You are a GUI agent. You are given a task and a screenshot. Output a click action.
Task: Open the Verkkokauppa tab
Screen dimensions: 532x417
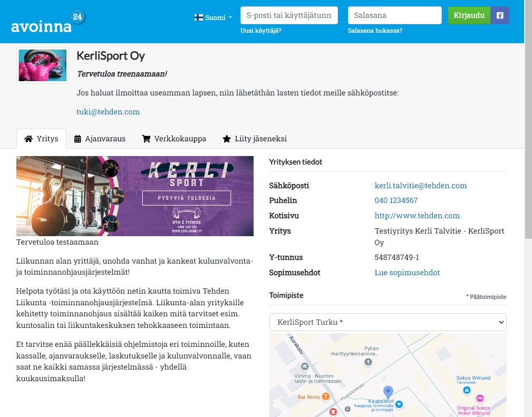174,139
